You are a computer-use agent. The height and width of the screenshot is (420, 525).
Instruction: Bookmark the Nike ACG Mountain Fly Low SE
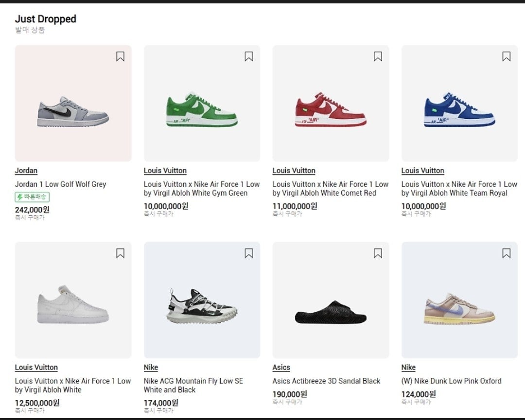coord(249,253)
